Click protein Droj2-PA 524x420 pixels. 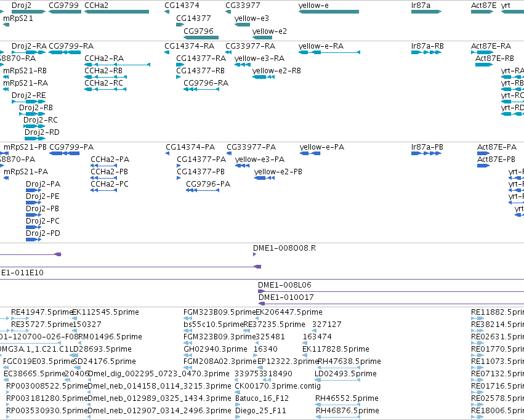coord(34,190)
